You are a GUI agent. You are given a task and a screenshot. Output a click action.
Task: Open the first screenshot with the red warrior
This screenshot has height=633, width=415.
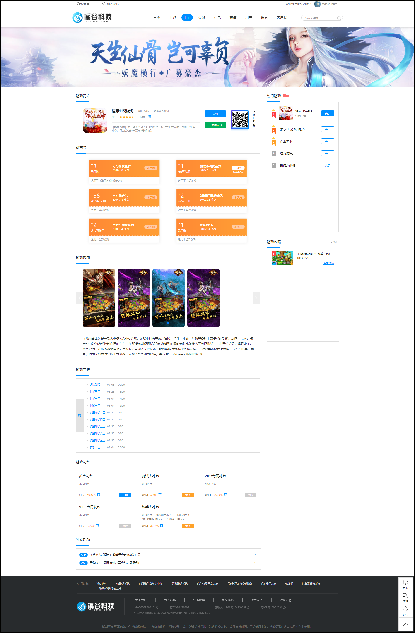click(99, 298)
